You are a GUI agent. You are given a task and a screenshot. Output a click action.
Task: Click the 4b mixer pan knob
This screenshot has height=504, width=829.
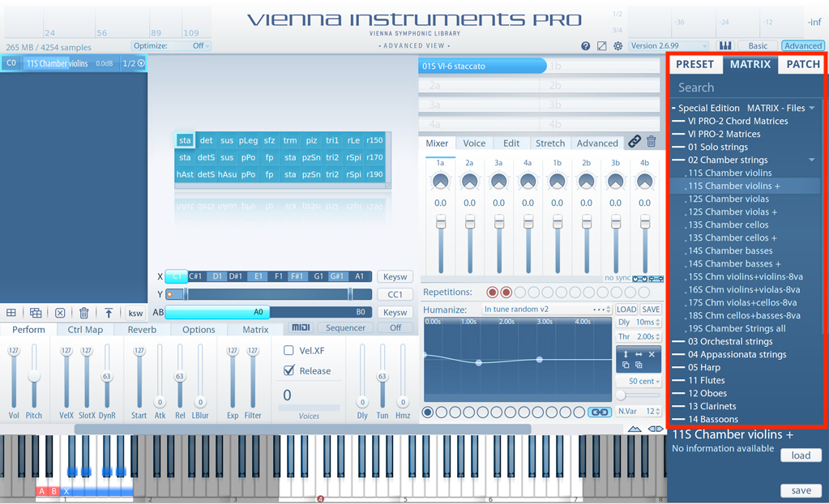(x=644, y=182)
